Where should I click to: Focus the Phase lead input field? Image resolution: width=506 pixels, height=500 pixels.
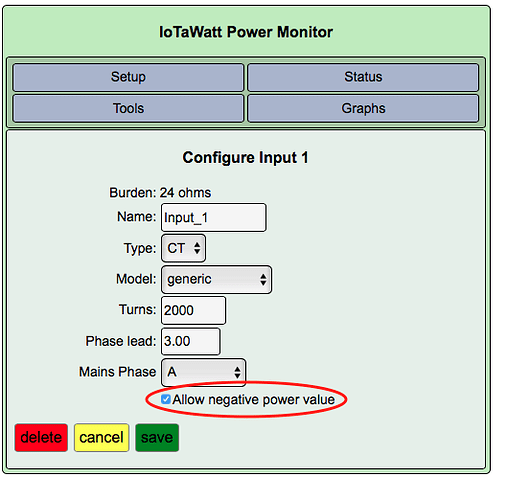coord(191,341)
